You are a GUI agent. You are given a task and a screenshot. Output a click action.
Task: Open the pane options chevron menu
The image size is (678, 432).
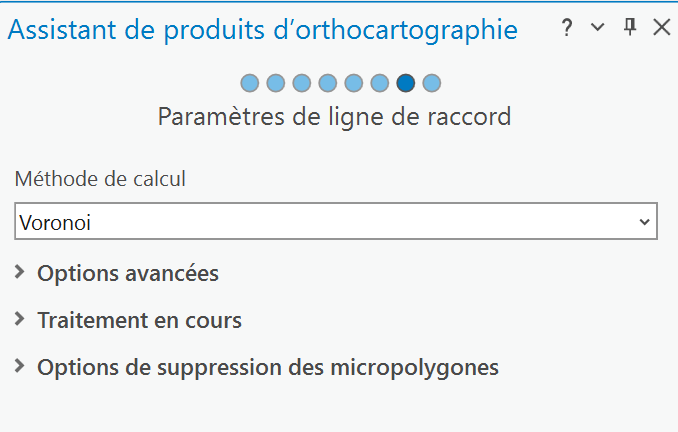pyautogui.click(x=598, y=29)
